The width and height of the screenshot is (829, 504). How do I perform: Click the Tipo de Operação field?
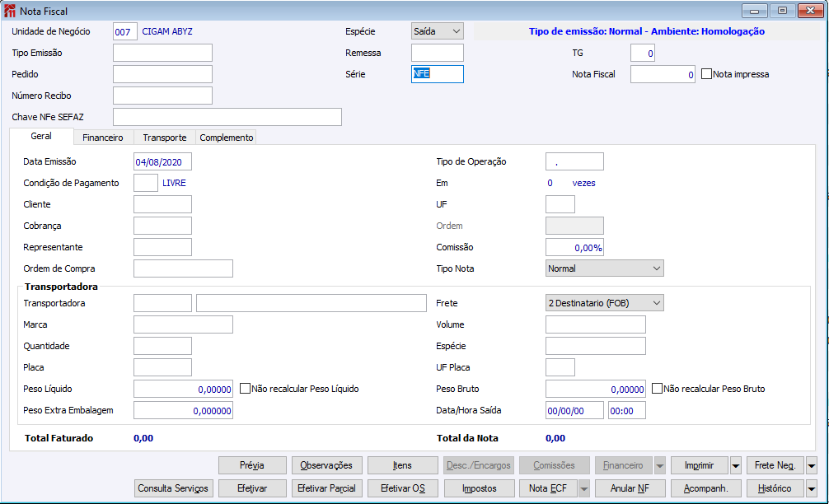point(574,161)
